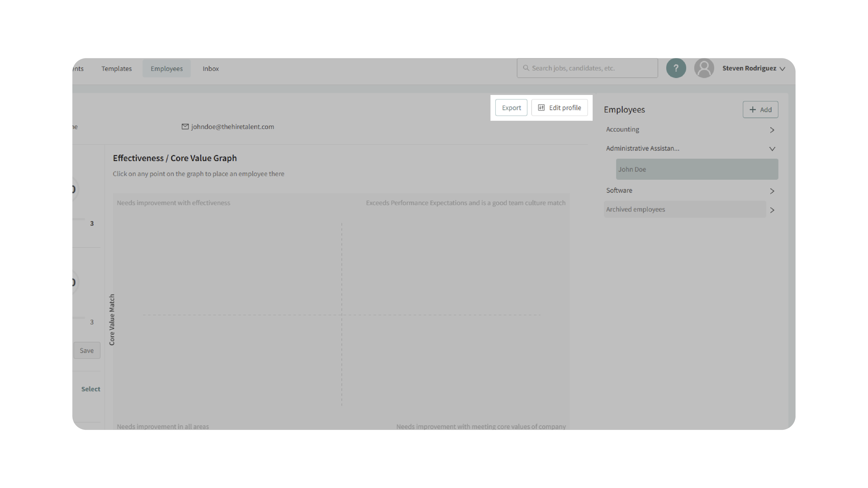Expand the Accounting group chevron
This screenshot has height=488, width=868.
click(x=772, y=130)
